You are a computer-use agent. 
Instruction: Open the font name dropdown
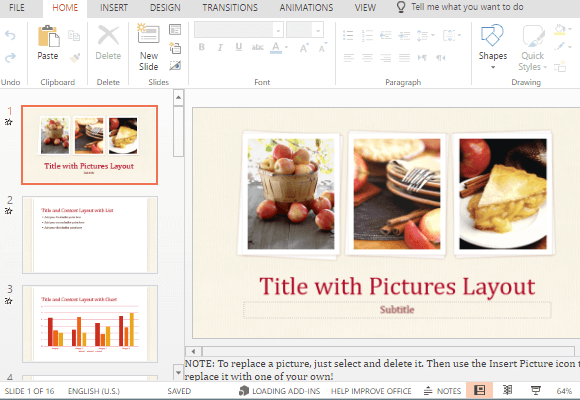click(278, 30)
